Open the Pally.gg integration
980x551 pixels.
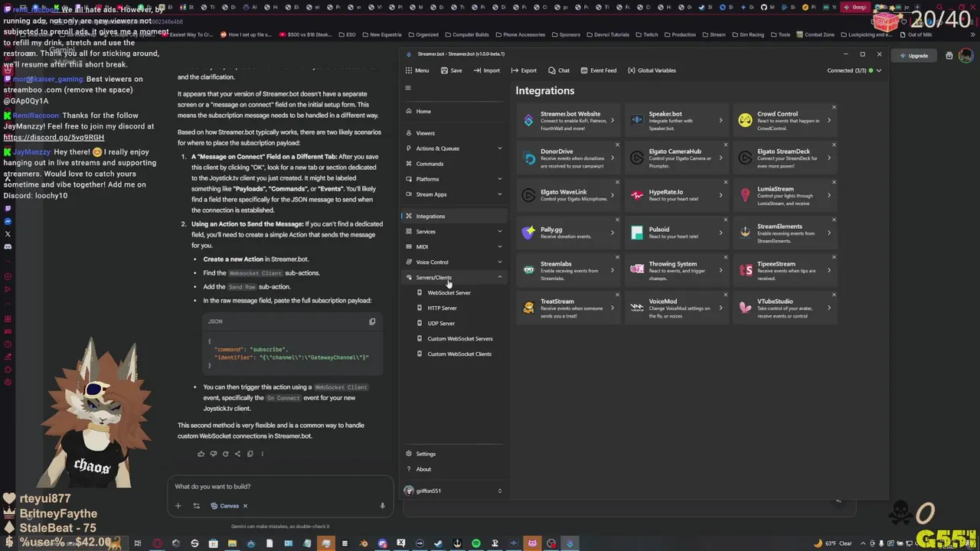point(569,233)
